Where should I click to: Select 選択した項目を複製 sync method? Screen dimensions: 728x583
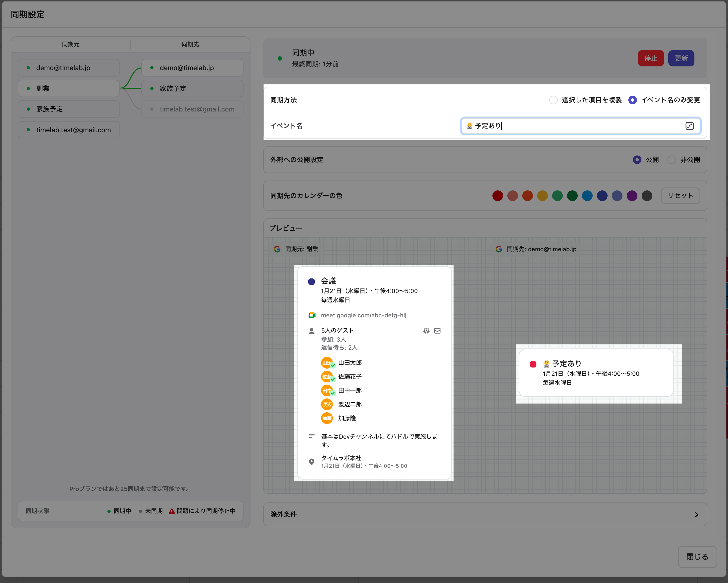point(553,100)
